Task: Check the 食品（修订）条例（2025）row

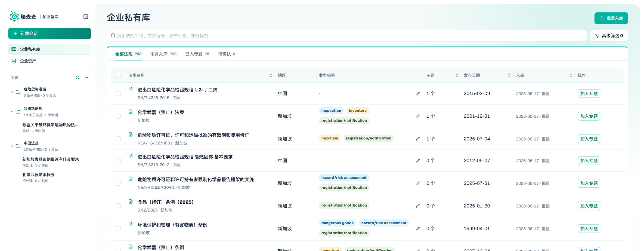Action: pos(118,206)
